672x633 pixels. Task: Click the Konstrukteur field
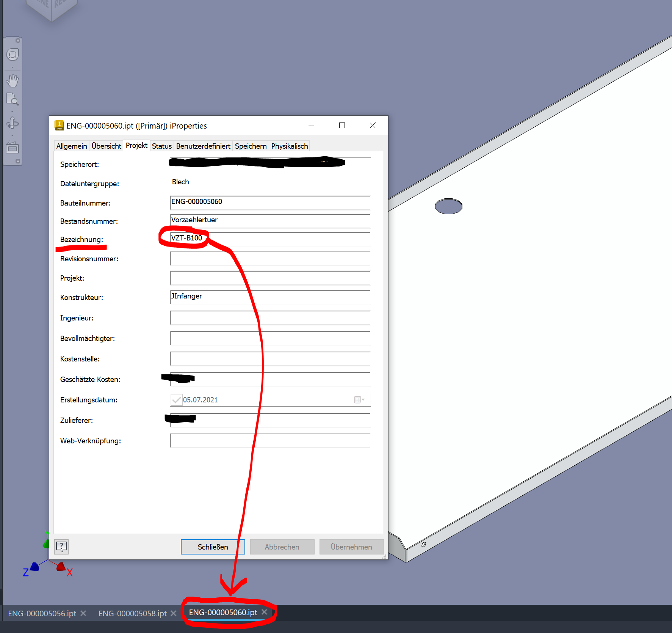click(270, 297)
